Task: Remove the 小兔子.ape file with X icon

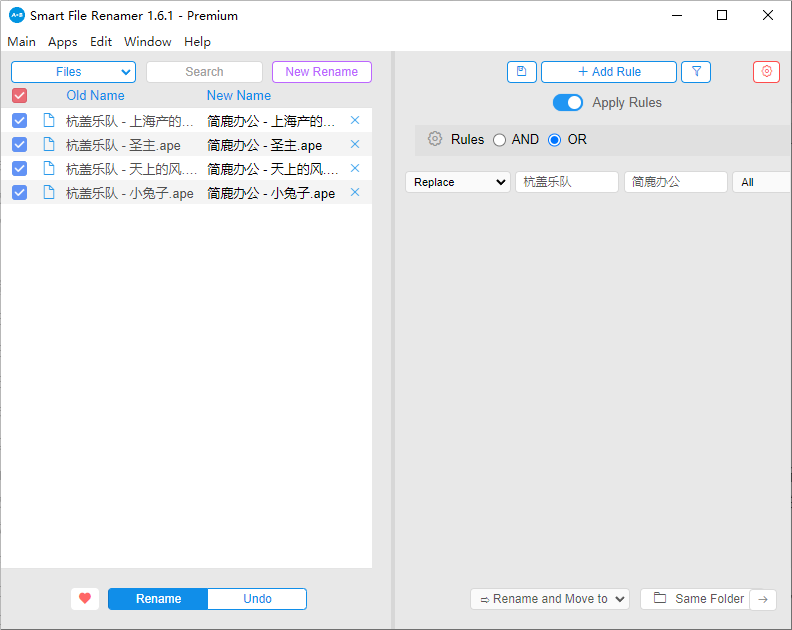Action: pyautogui.click(x=355, y=193)
